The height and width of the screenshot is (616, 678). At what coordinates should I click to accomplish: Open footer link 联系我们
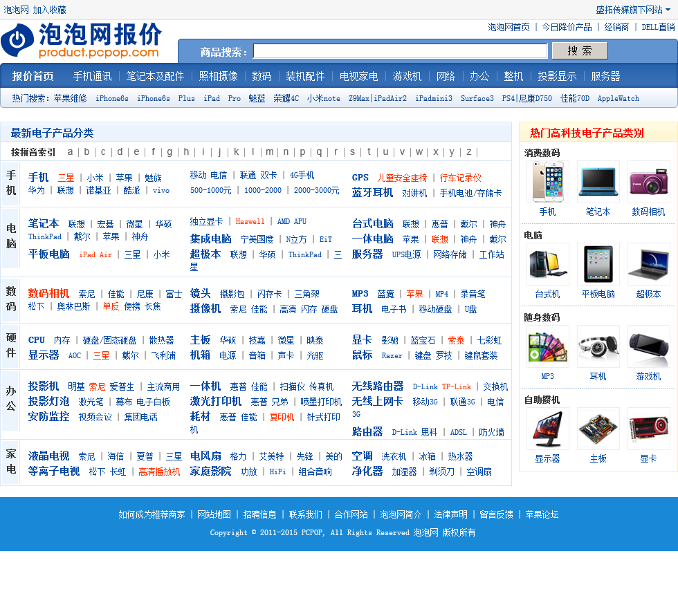pyautogui.click(x=306, y=514)
